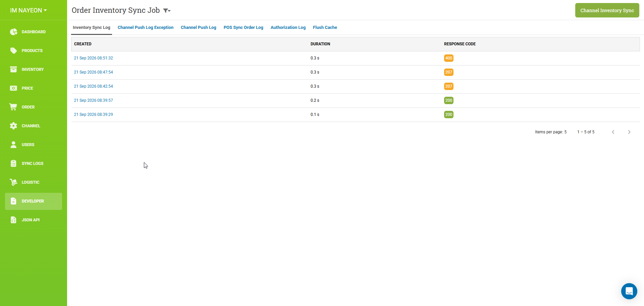Go to next page chevron
This screenshot has width=644, height=306.
pos(629,132)
